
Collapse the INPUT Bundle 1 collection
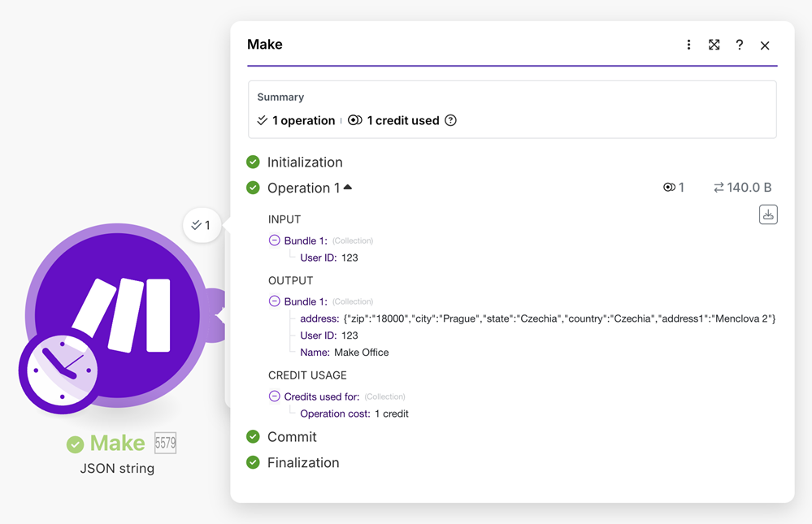pyautogui.click(x=275, y=240)
